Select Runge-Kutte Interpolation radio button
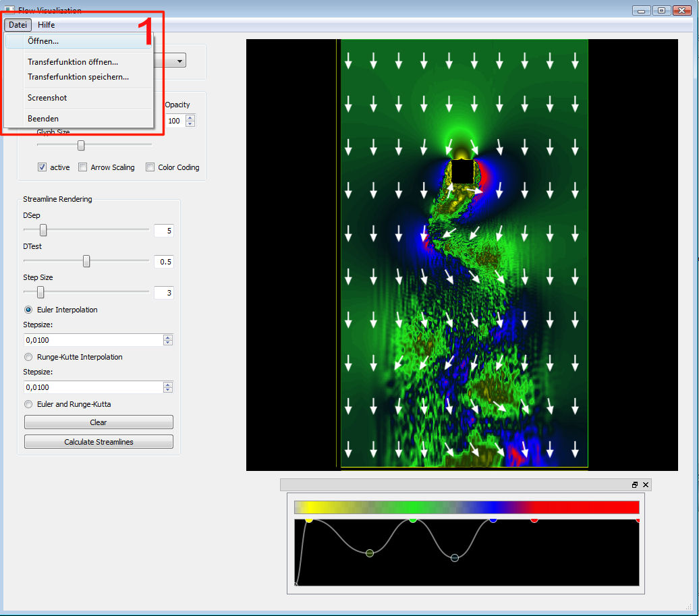699x616 pixels. (x=28, y=357)
